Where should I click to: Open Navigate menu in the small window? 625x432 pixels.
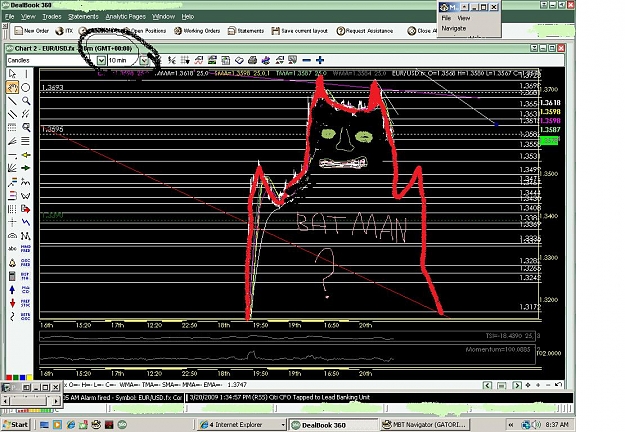(x=454, y=28)
